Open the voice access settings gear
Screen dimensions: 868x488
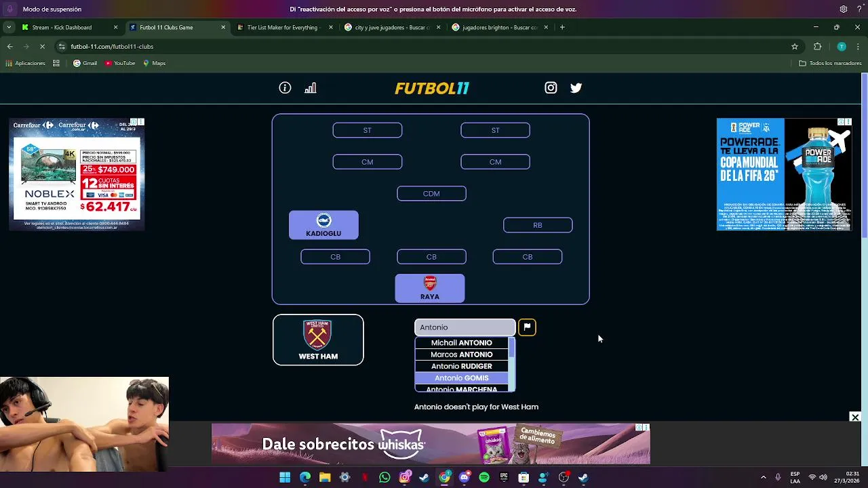(x=843, y=9)
